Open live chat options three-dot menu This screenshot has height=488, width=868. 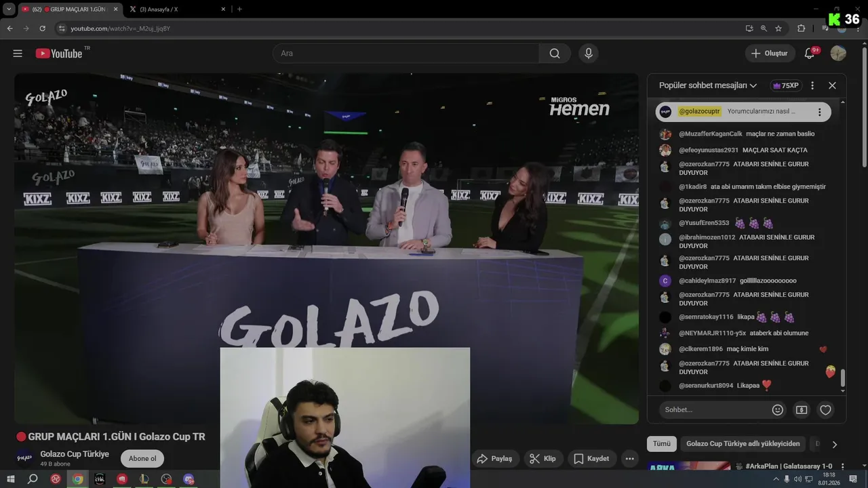(x=812, y=85)
